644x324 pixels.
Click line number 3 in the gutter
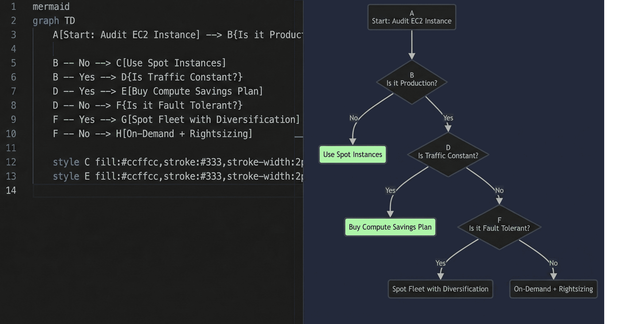[x=14, y=35]
